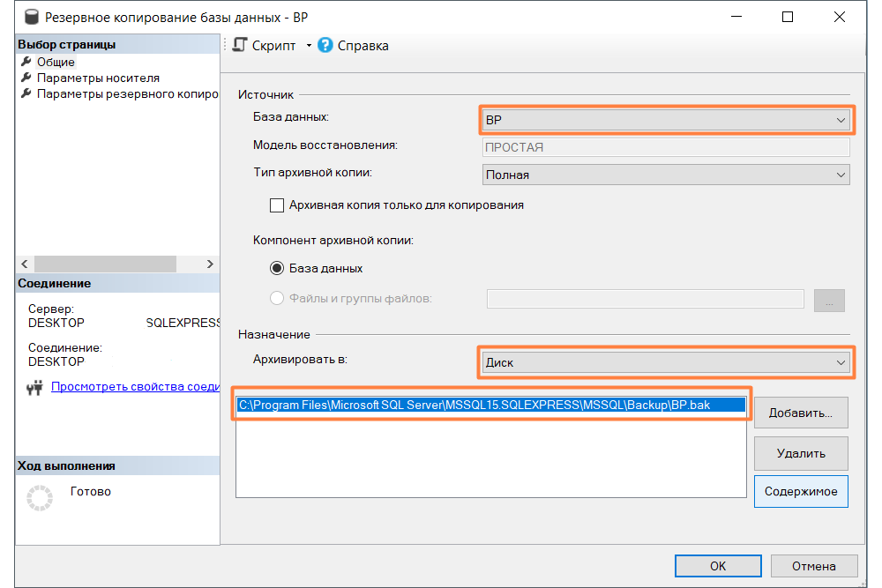The image size is (882, 588).
Task: Open the База данных combo box
Action: (666, 120)
